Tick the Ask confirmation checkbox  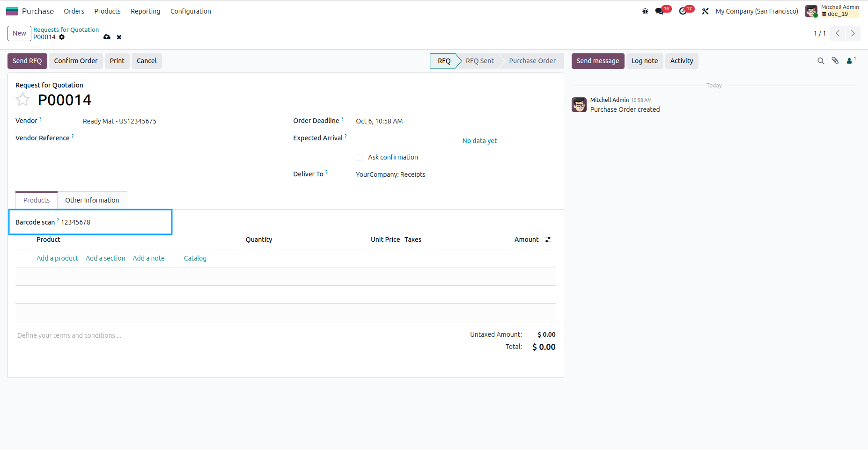click(359, 157)
